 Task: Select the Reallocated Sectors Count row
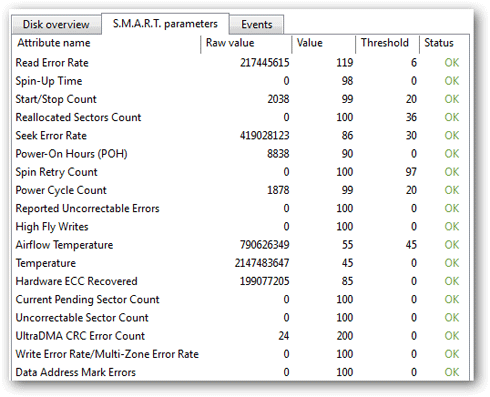click(x=241, y=117)
